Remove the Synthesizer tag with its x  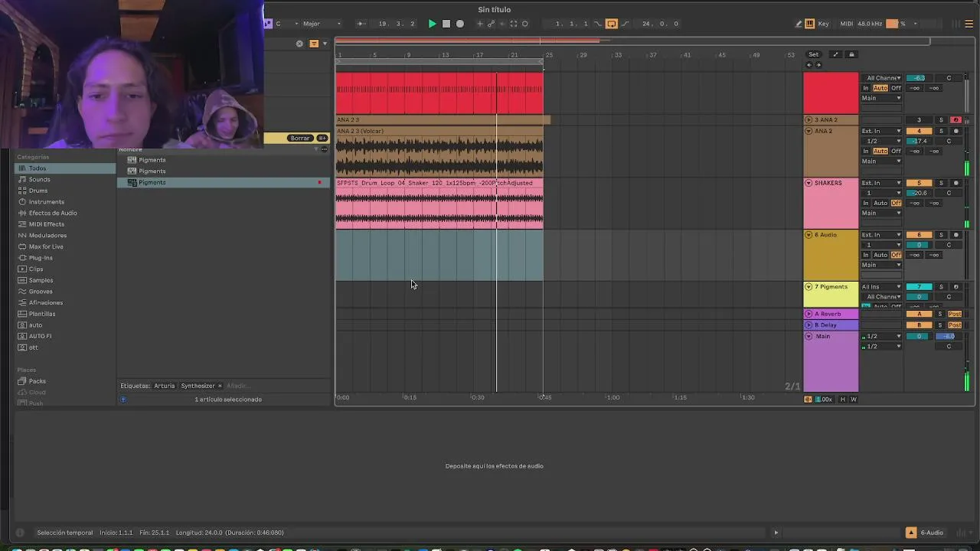click(x=220, y=386)
